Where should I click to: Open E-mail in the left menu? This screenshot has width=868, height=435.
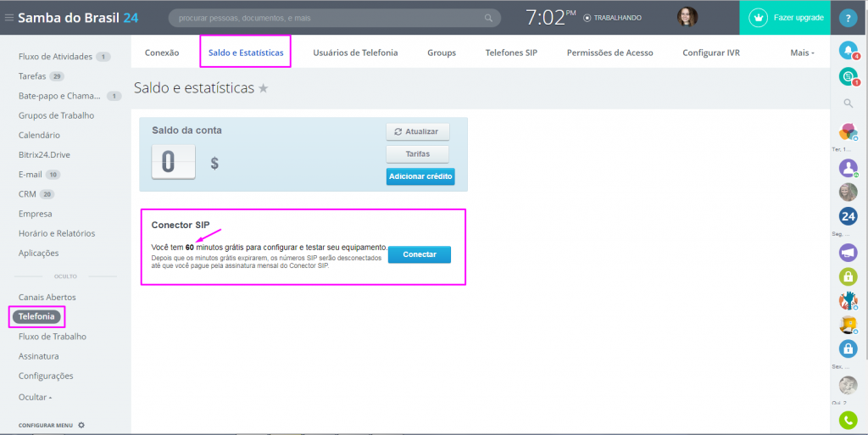pos(31,175)
